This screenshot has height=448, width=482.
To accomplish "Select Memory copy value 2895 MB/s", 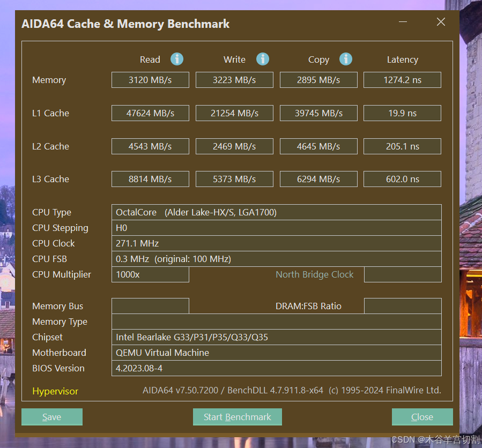I will pyautogui.click(x=319, y=80).
